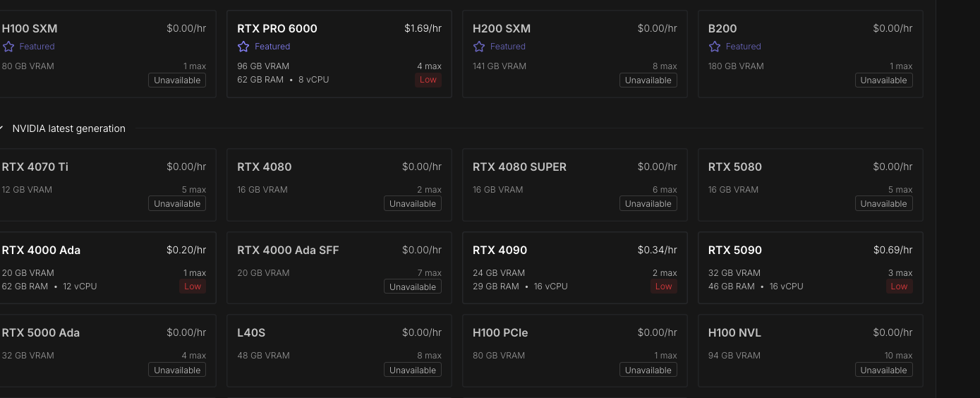Click the 24 GB VRAM text on RTX 4090

pos(499,273)
